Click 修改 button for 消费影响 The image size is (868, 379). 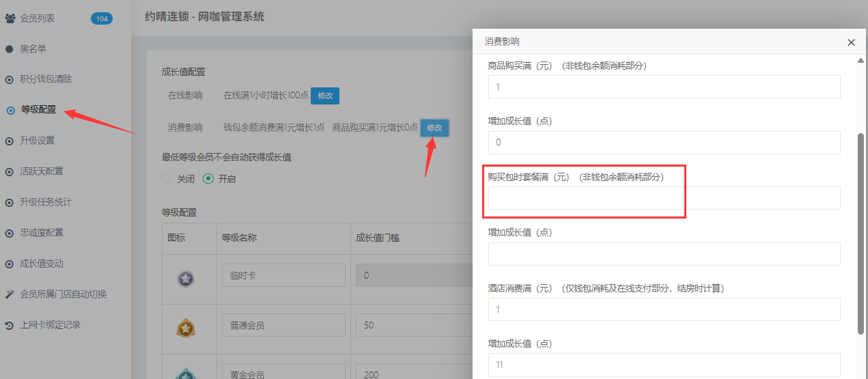coord(434,128)
